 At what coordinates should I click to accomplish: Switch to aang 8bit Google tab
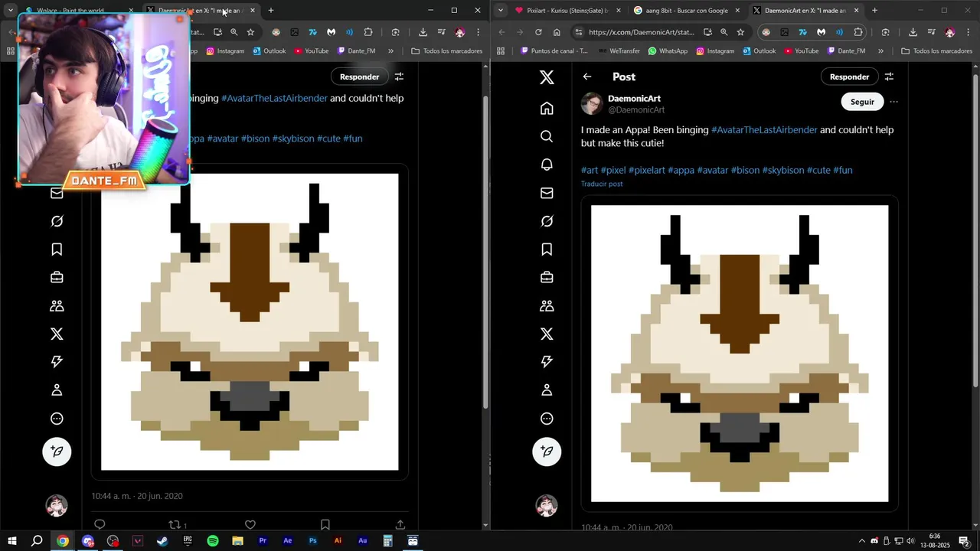686,11
